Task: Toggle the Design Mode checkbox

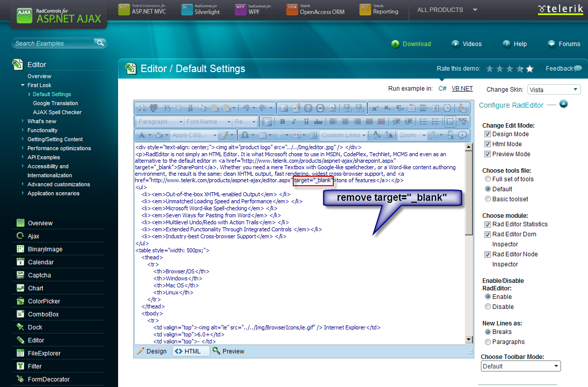Action: pyautogui.click(x=487, y=134)
